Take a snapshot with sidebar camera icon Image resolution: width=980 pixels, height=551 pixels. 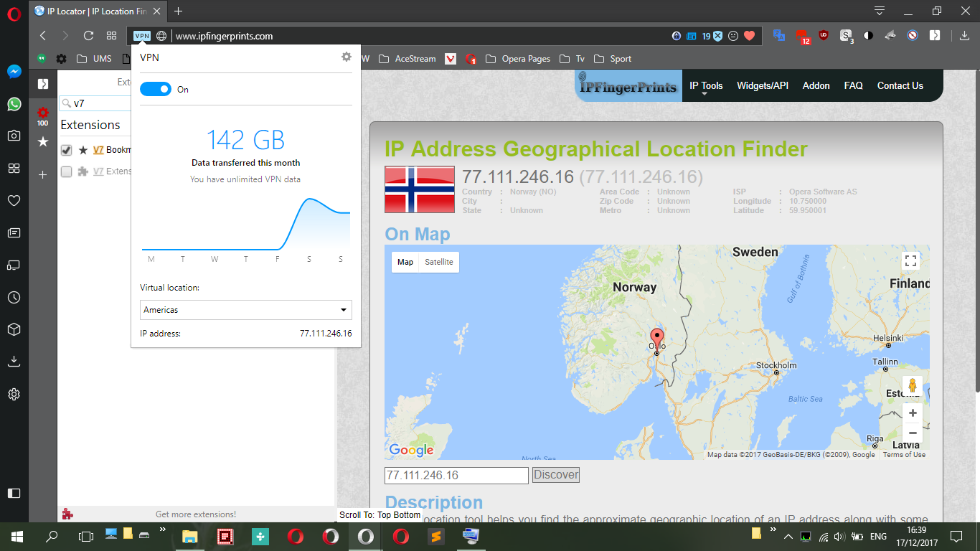pyautogui.click(x=14, y=136)
